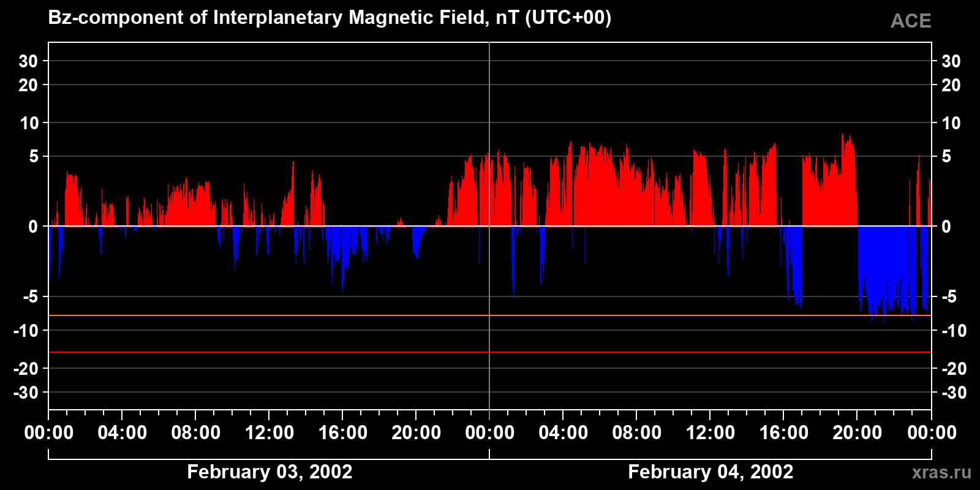Click the left axis value -10
Viewport: 980px width, 490px height.
(x=26, y=331)
